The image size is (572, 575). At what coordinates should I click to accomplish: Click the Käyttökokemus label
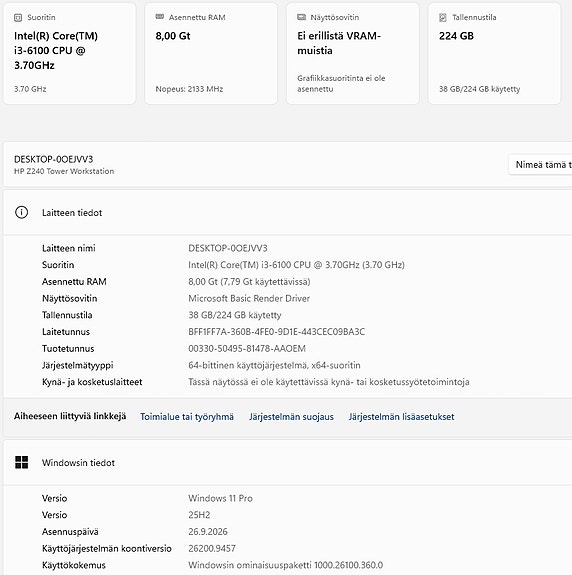tap(74, 565)
